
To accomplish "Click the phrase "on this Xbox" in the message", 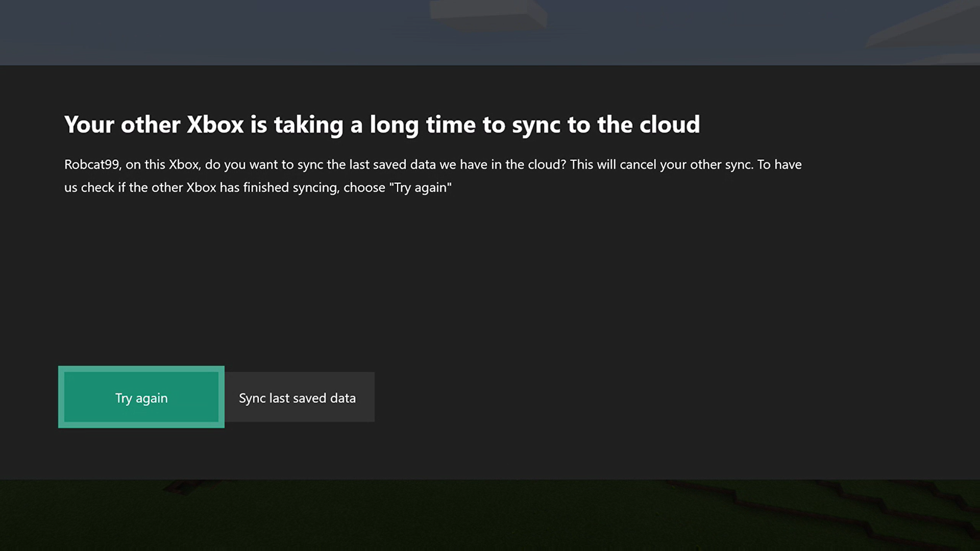I will click(x=162, y=165).
